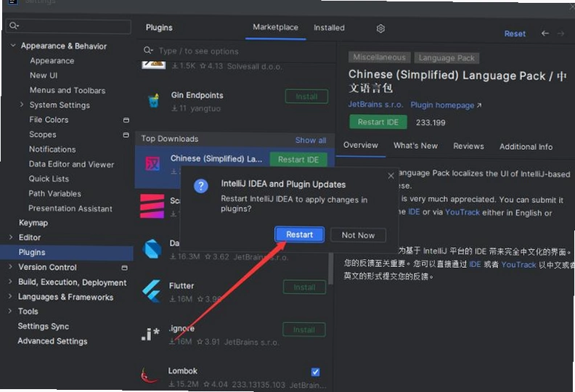Open Keymap settings
Image resolution: width=575 pixels, height=392 pixels.
tap(33, 223)
